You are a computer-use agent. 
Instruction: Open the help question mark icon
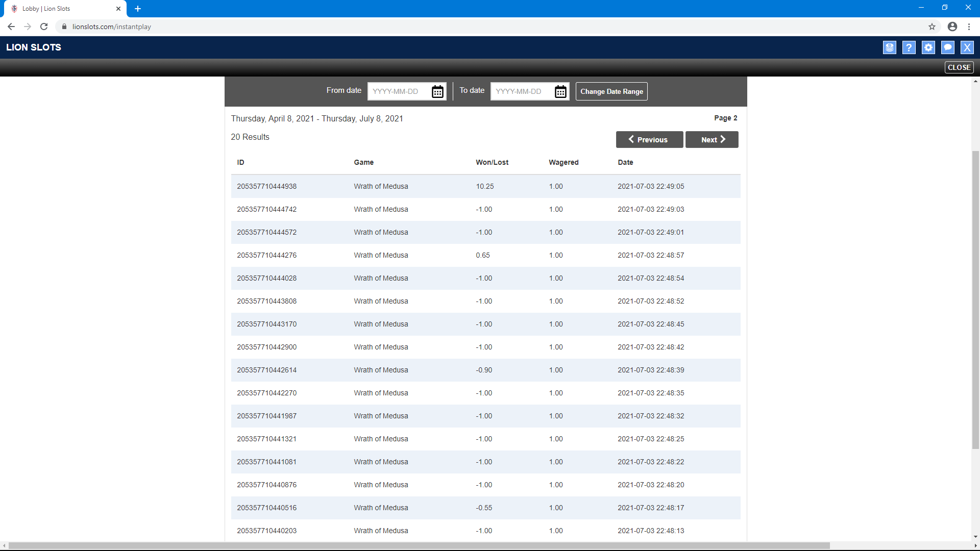pos(909,47)
